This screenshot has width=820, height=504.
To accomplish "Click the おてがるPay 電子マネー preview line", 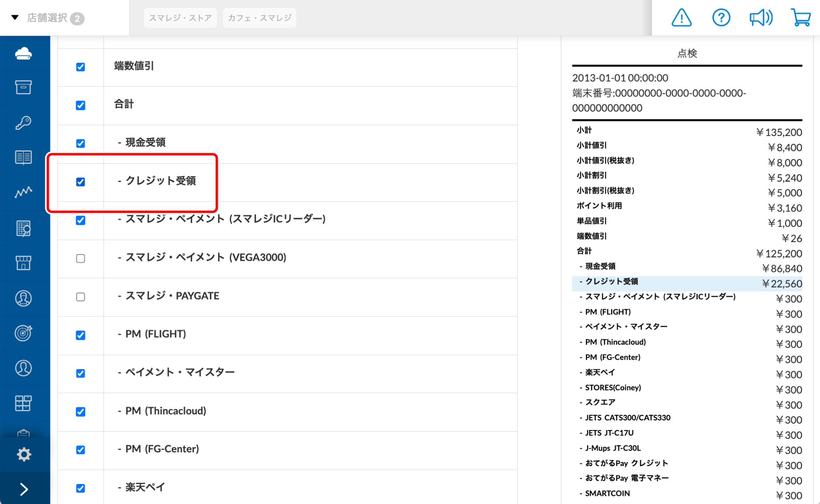I will coord(687,480).
